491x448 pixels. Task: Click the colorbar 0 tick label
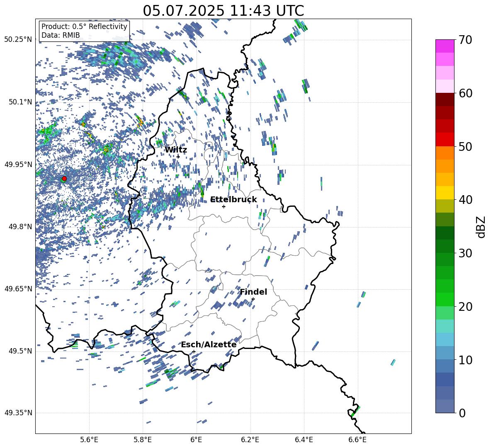pos(462,413)
